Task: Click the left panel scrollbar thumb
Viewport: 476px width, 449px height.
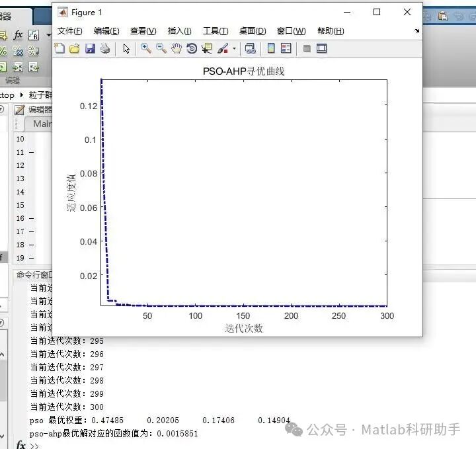Action: [x=3, y=380]
